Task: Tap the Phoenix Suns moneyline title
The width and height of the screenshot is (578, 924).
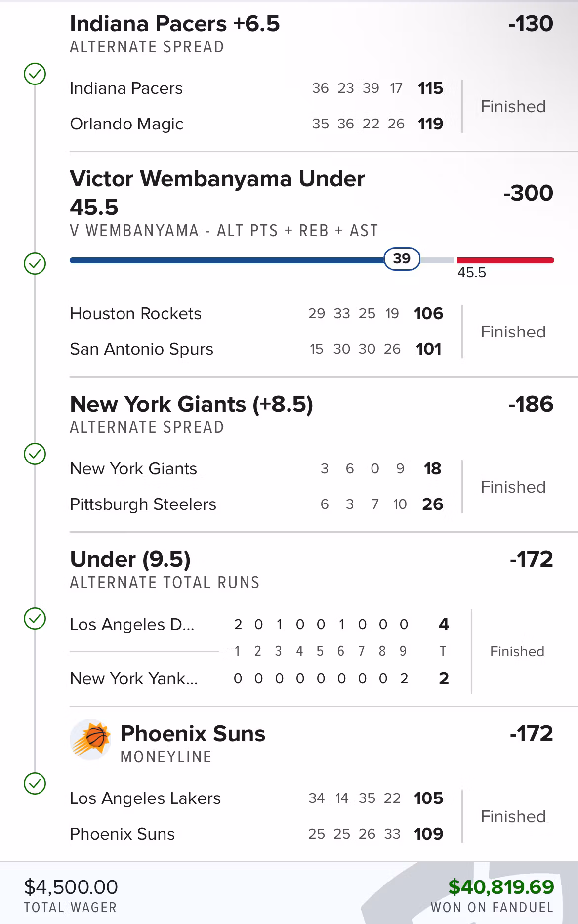Action: pyautogui.click(x=193, y=734)
